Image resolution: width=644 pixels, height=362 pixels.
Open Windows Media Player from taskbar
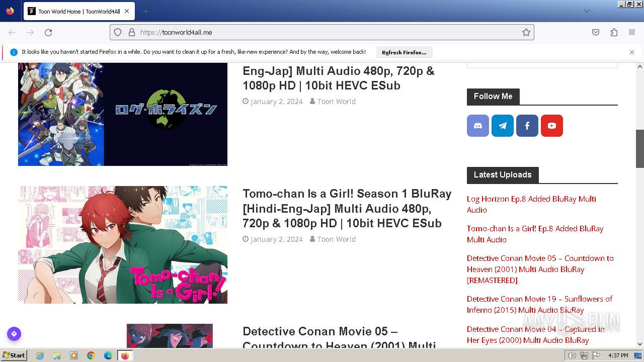(74, 355)
